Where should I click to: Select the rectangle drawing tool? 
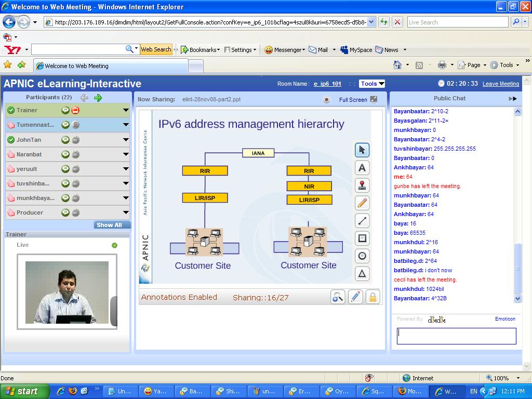click(x=362, y=238)
